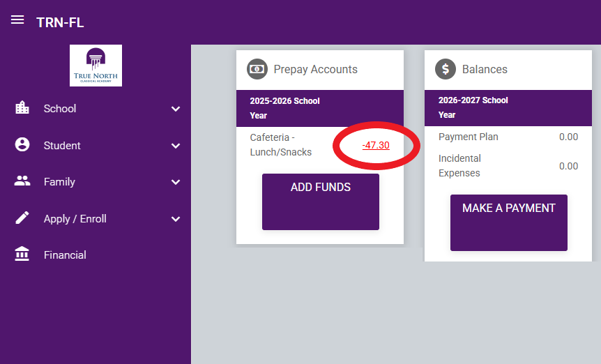Click the 2026-2027 School Year header
The image size is (601, 364).
[508, 107]
